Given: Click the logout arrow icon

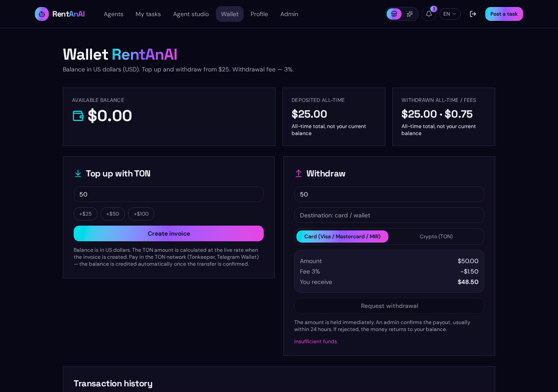Looking at the screenshot, I should coord(473,14).
